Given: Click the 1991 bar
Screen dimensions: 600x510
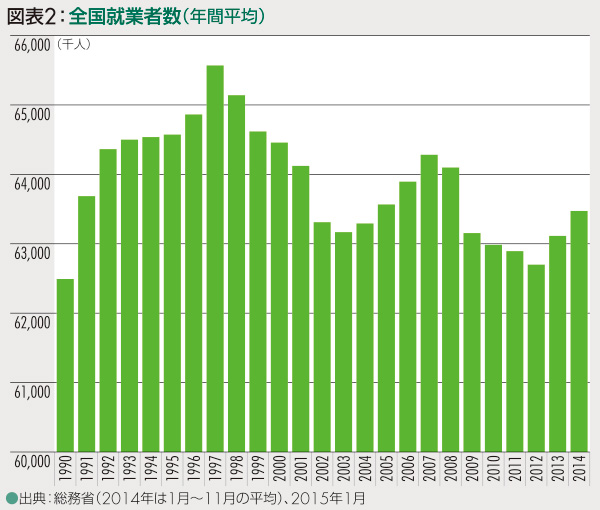Looking at the screenshot, I should click(87, 323).
